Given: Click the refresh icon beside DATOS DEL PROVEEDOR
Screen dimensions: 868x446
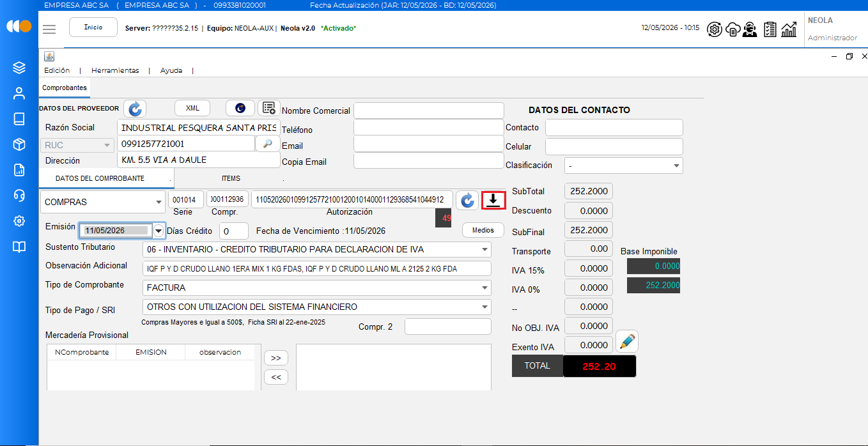Looking at the screenshot, I should 135,109.
